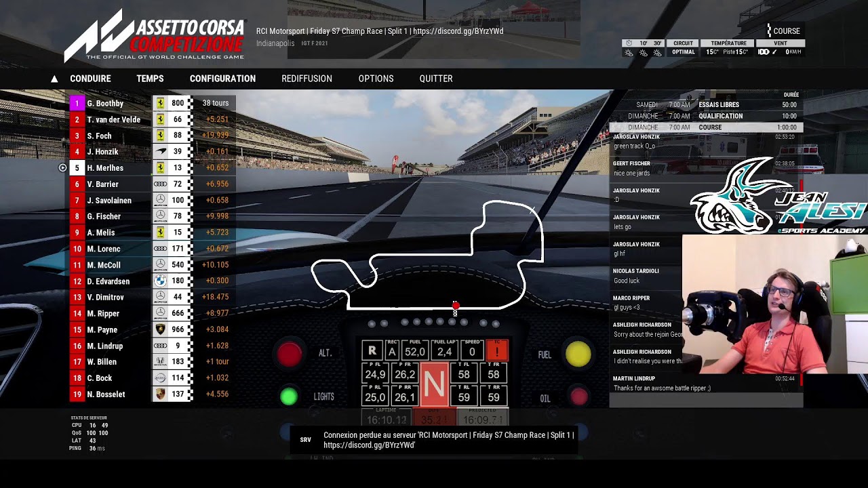The width and height of the screenshot is (868, 488).
Task: Click the Honda logo beside W. Billen
Action: pos(161,362)
